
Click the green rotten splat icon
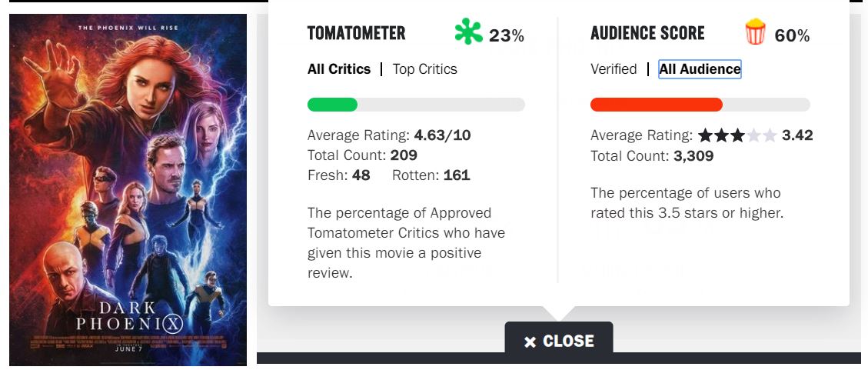[468, 32]
